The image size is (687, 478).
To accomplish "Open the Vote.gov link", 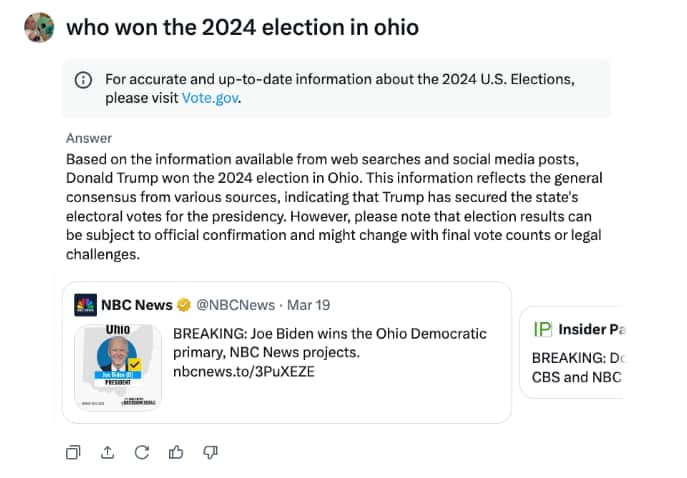I will [211, 98].
